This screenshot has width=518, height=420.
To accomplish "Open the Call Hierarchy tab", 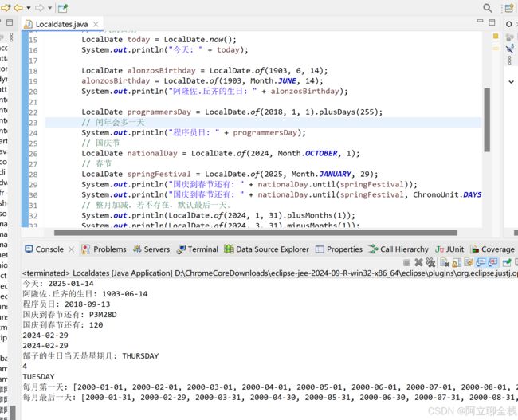I will [x=398, y=249].
